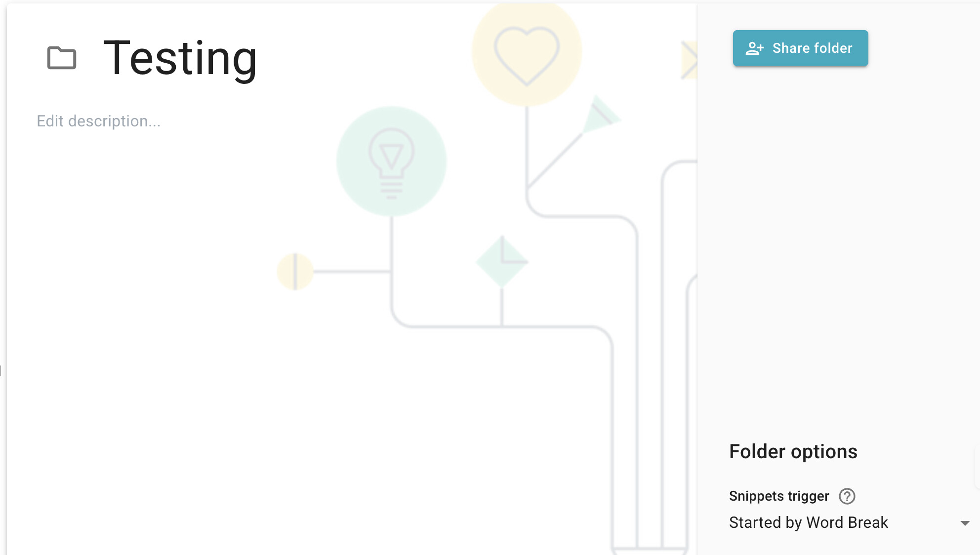This screenshot has width=980, height=555.
Task: Click the lightbulb illustration in green circle
Action: coord(391,161)
